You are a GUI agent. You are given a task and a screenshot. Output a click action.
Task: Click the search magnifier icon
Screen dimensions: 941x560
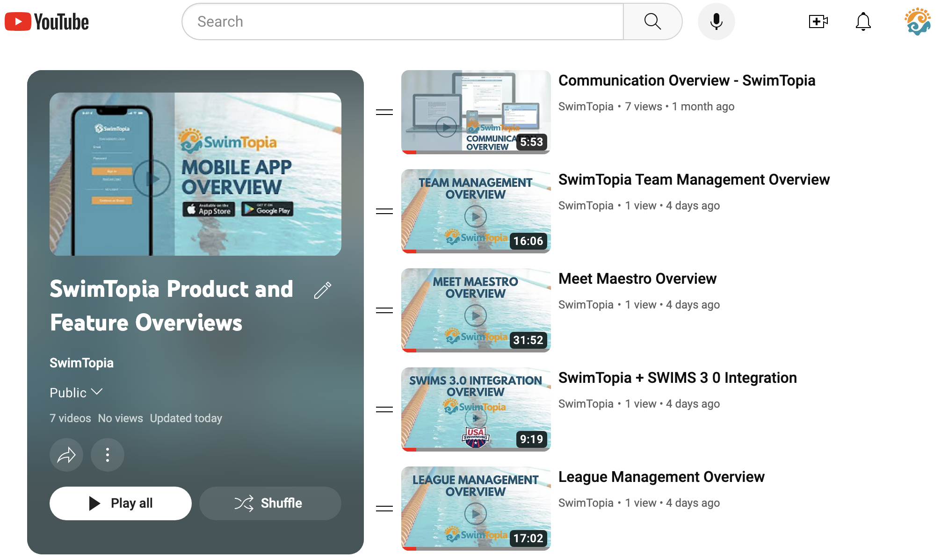coord(652,21)
